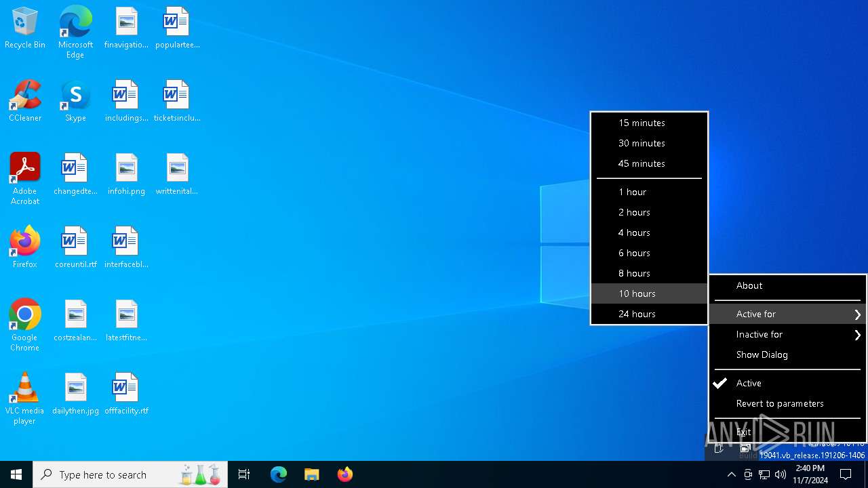Open the notification center
The width and height of the screenshot is (868, 488).
pos(846,474)
